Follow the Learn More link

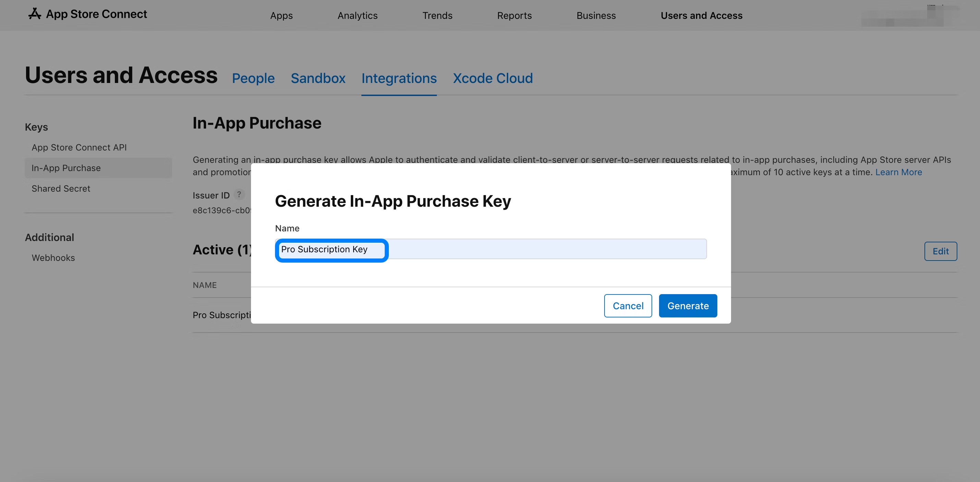(x=898, y=172)
